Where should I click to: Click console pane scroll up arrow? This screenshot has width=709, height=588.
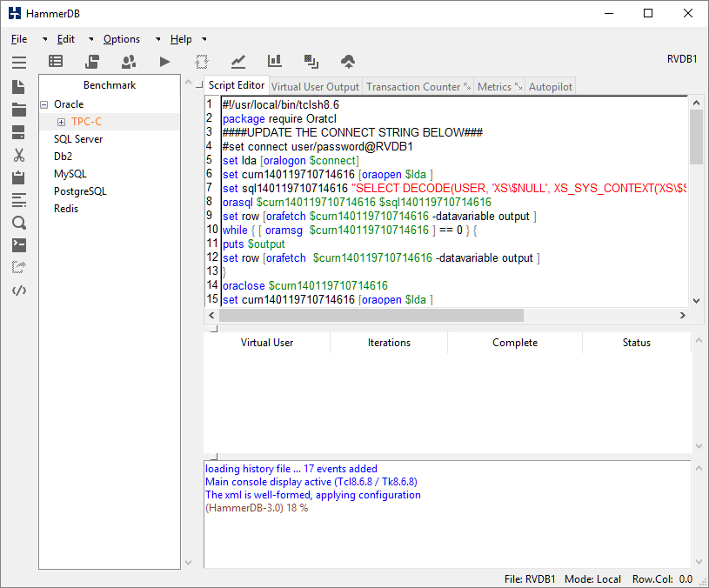click(x=699, y=468)
